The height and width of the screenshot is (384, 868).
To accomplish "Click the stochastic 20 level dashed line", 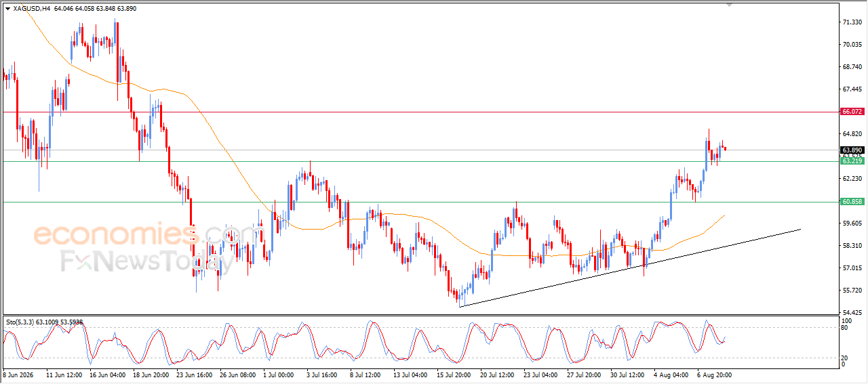I will 420,358.
